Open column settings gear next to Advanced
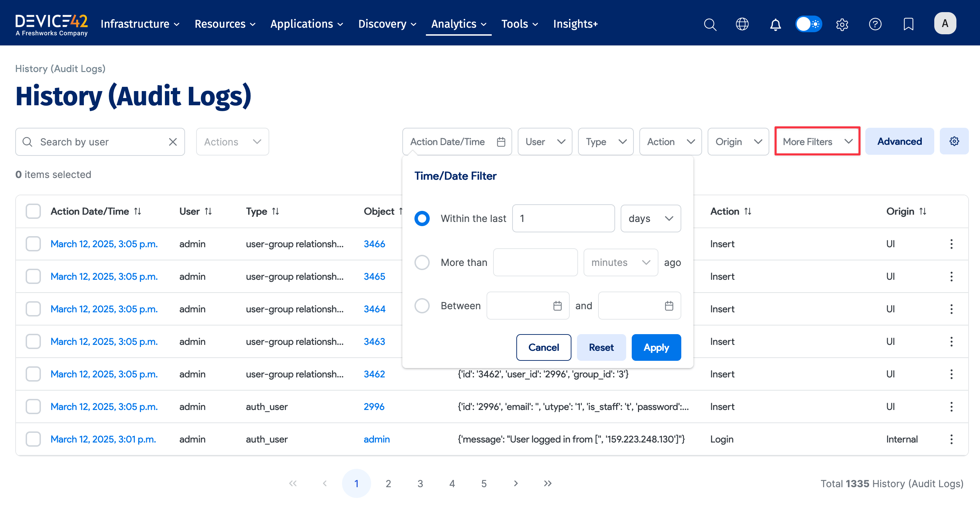 [x=954, y=141]
